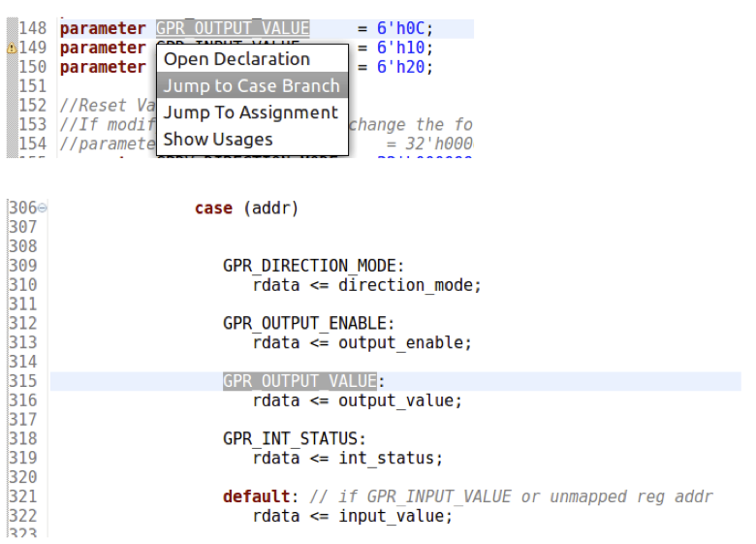Select Jump To Assignment menu entry

point(252,112)
